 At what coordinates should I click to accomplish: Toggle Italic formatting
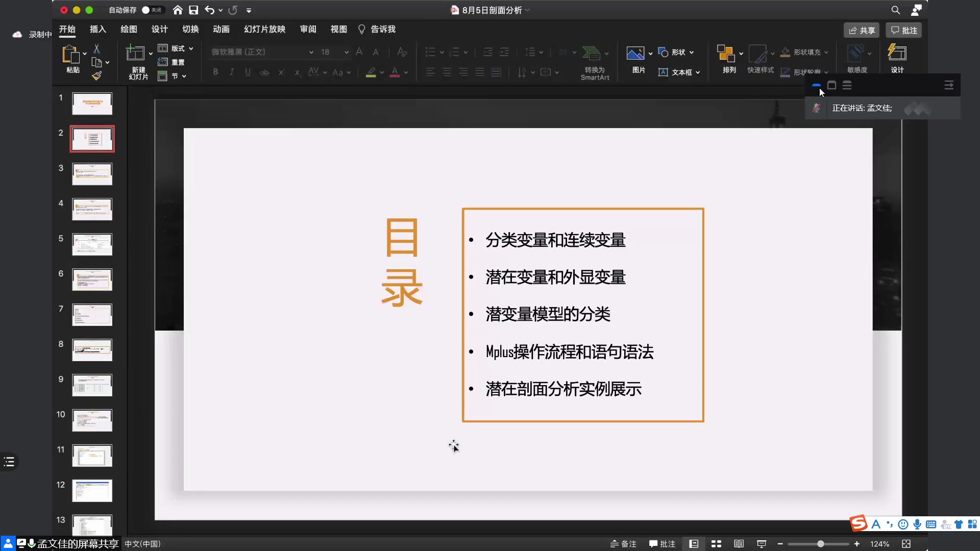(232, 72)
